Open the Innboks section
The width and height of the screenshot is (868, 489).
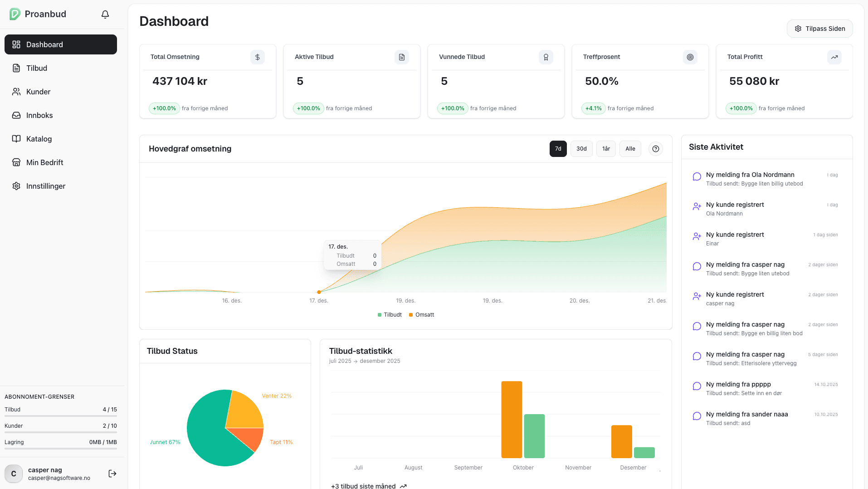pos(38,115)
